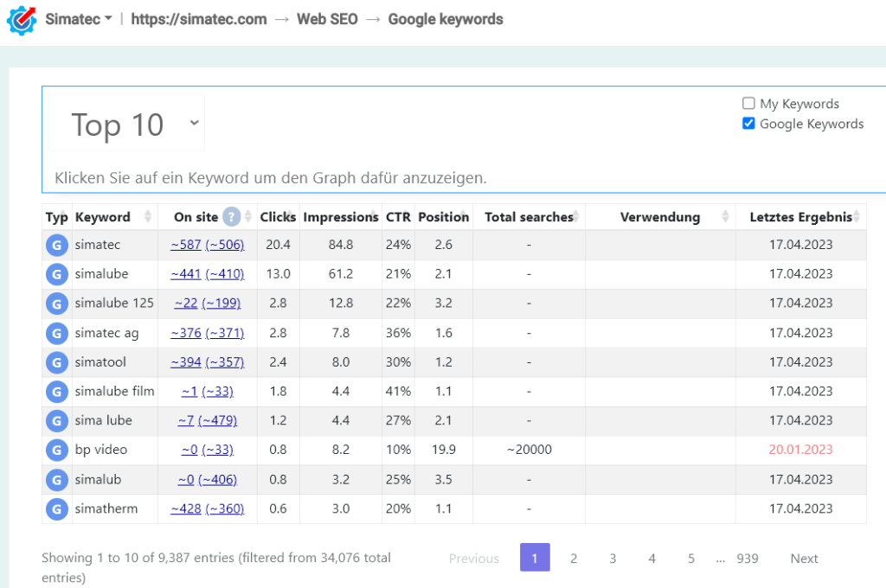
Task: Open the ~1 (~33) on-site link
Action: (208, 392)
